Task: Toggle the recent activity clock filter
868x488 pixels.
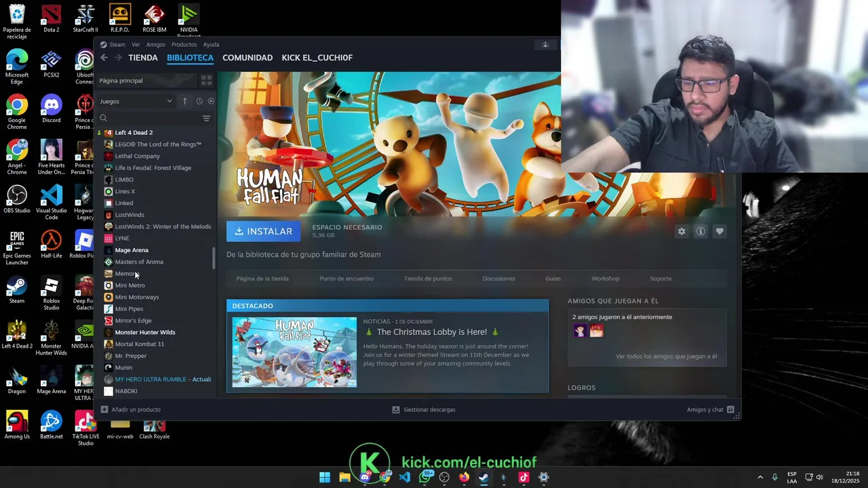Action: click(199, 101)
